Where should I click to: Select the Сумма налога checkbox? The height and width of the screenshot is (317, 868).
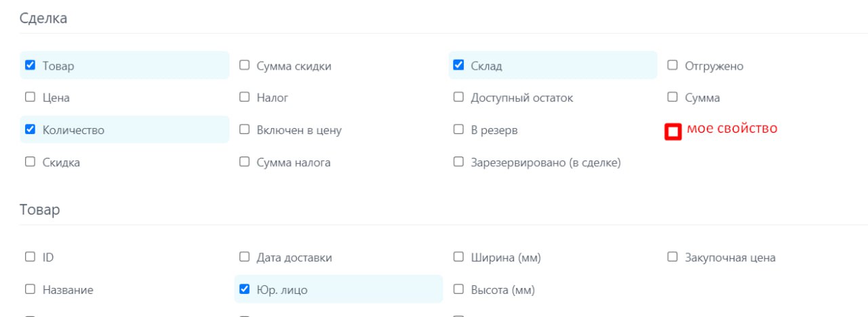pyautogui.click(x=244, y=162)
